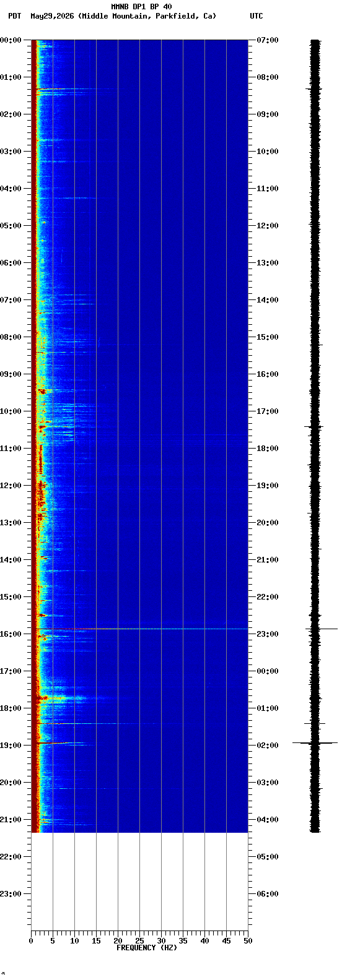Click the UTC time label '13:00'
342x980 pixels.
click(x=268, y=263)
